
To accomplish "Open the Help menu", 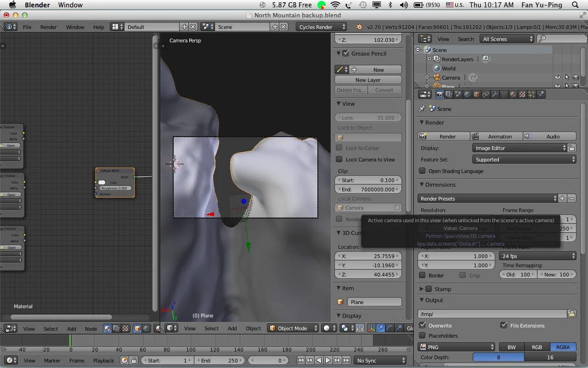I will [x=98, y=27].
